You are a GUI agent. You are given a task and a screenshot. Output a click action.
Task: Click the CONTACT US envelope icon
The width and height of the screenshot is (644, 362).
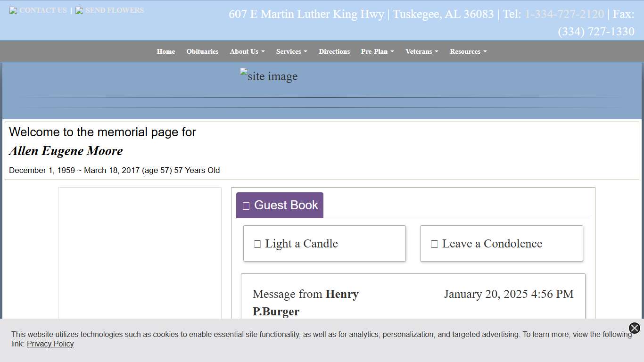[14, 10]
